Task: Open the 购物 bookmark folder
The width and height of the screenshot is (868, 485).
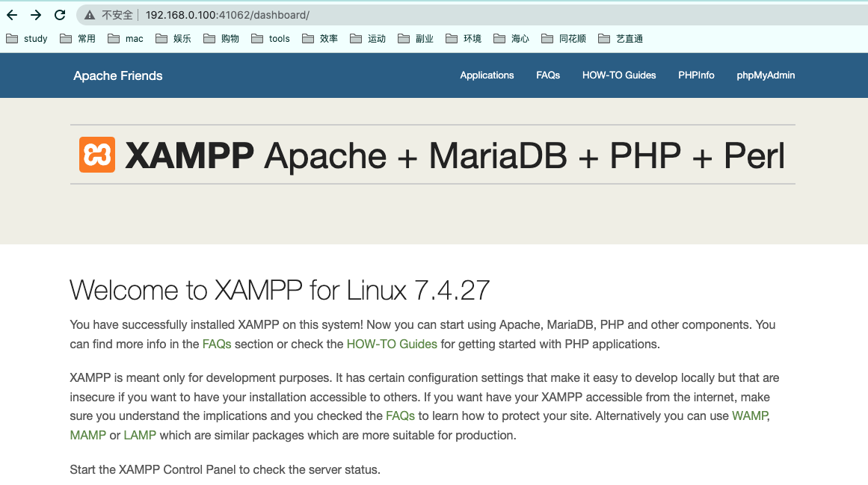Action: (x=221, y=39)
